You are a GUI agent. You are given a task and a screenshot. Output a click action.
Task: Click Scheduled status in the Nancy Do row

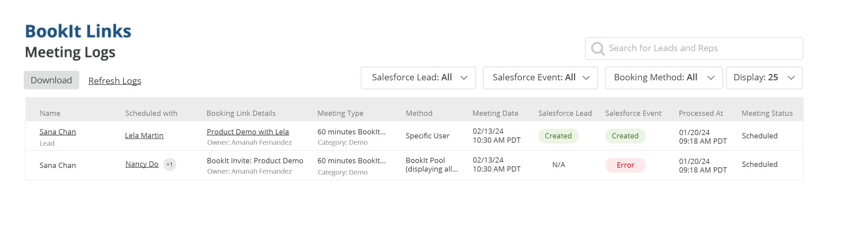tap(759, 164)
